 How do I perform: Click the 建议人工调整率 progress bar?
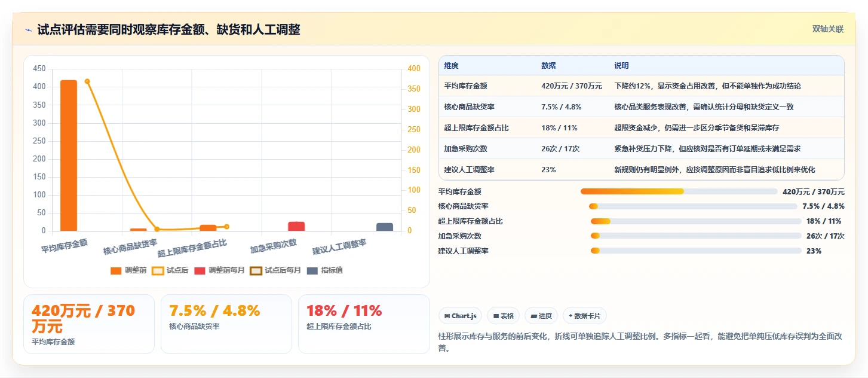click(x=696, y=251)
